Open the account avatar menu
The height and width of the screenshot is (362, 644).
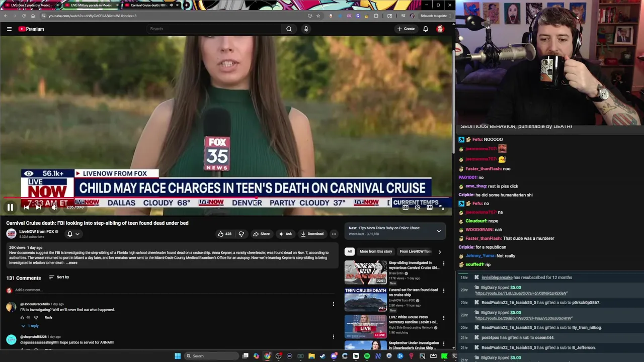click(x=440, y=29)
